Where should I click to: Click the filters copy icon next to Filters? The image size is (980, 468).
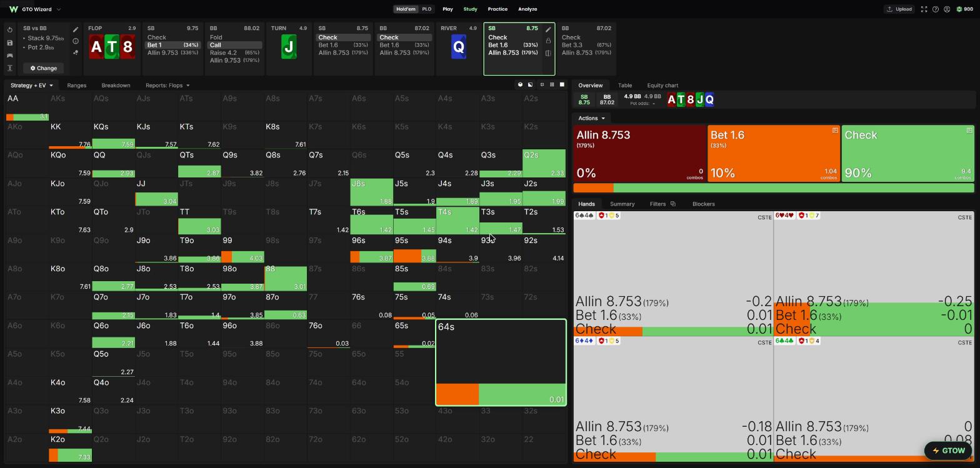(x=673, y=204)
